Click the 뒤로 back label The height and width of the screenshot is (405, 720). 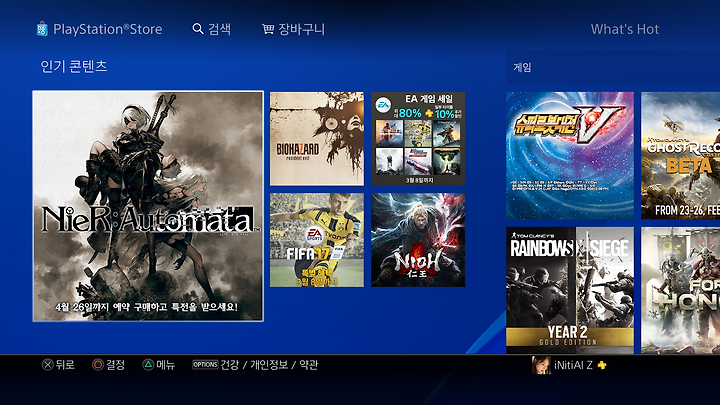[65, 365]
